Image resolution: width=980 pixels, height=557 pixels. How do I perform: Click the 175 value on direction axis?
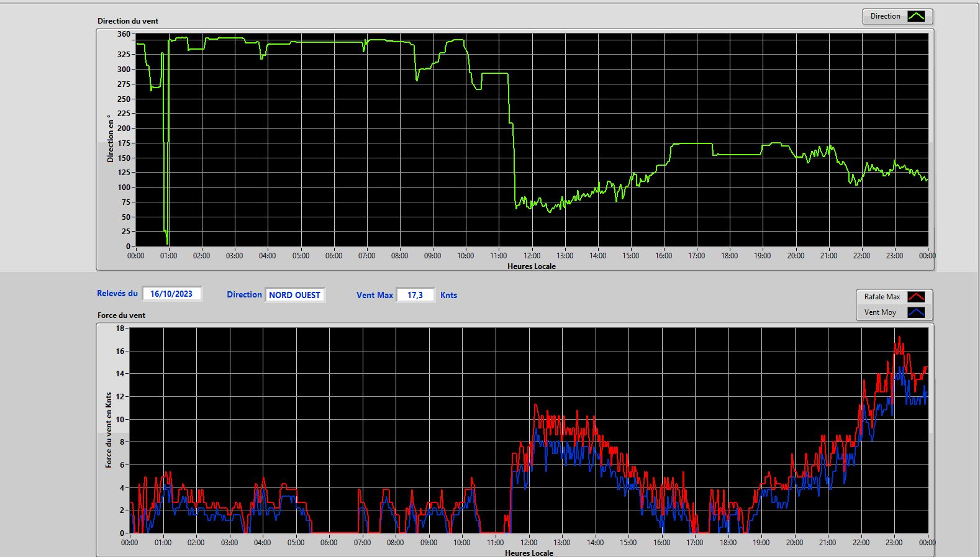pos(124,143)
